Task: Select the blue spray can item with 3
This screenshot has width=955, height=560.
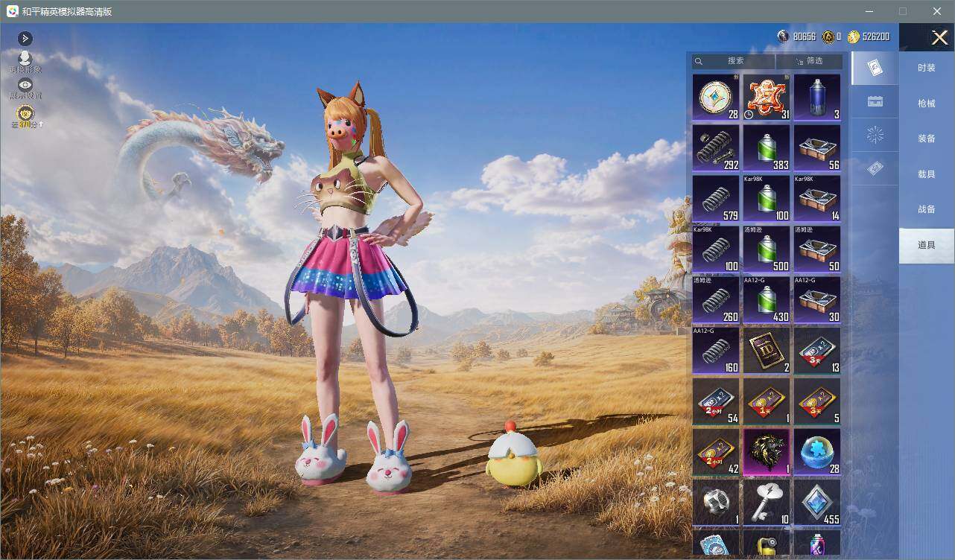Action: (817, 97)
